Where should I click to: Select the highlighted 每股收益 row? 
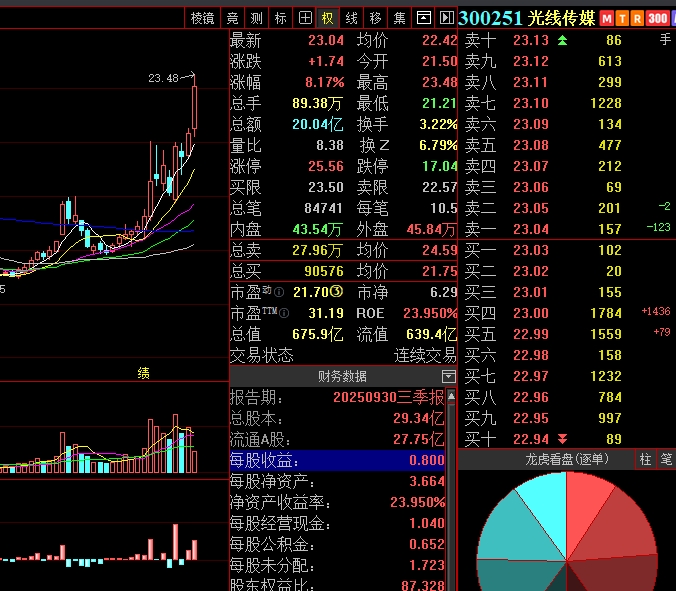[x=338, y=460]
